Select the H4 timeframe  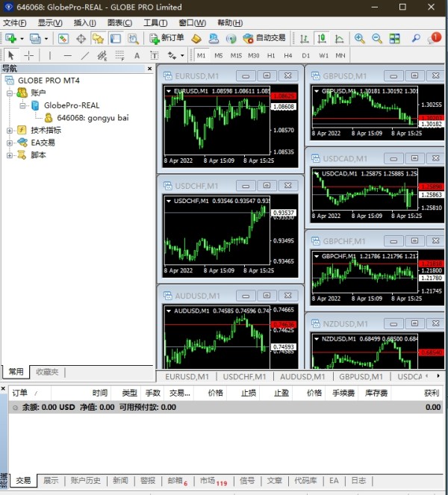pyautogui.click(x=288, y=55)
